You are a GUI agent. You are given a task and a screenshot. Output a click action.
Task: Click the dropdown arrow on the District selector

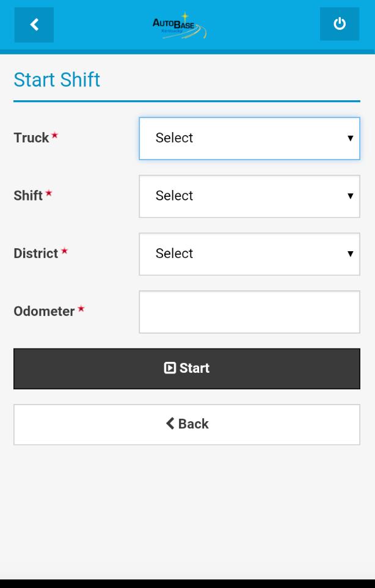[351, 254]
